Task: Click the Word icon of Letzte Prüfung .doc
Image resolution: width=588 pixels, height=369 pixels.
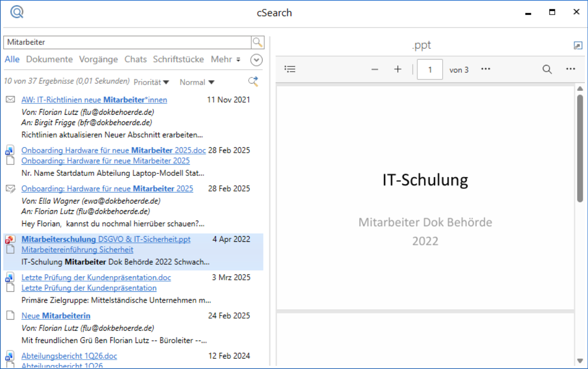Action: tap(10, 278)
